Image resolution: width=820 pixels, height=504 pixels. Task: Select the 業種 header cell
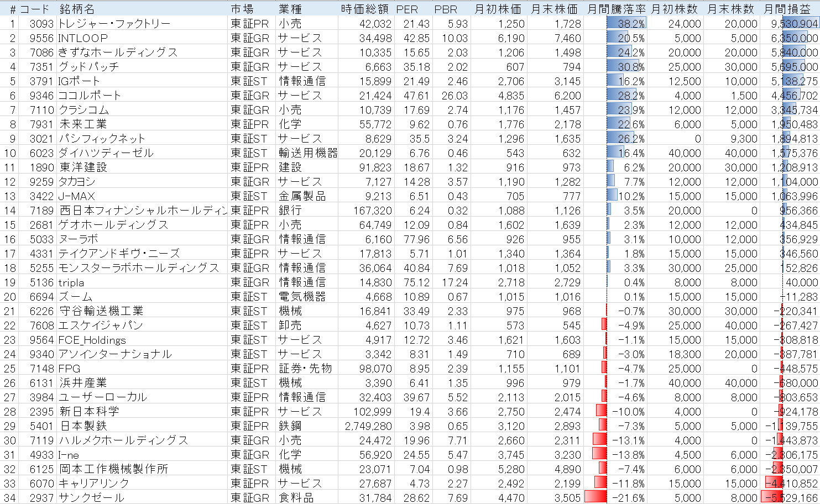pyautogui.click(x=307, y=9)
